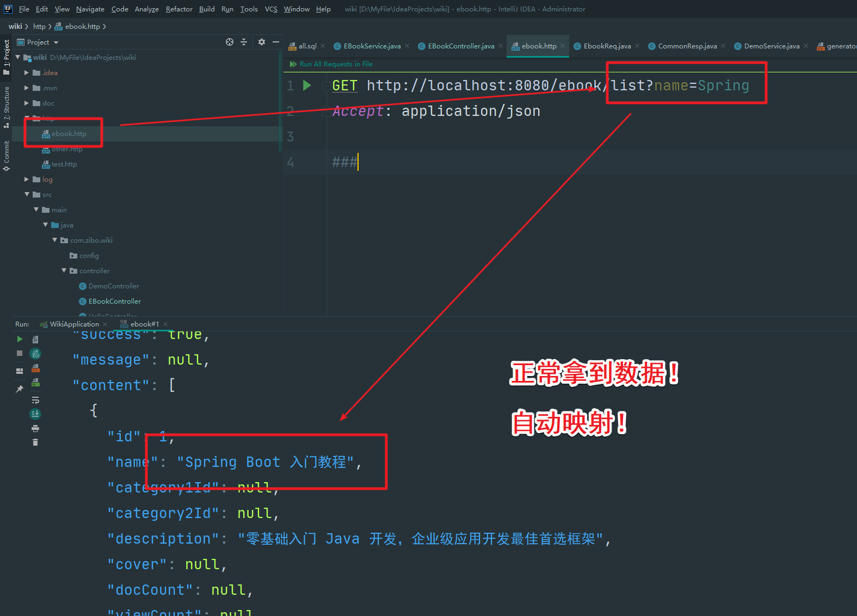Collapse the controller package
The image size is (857, 616).
64,270
